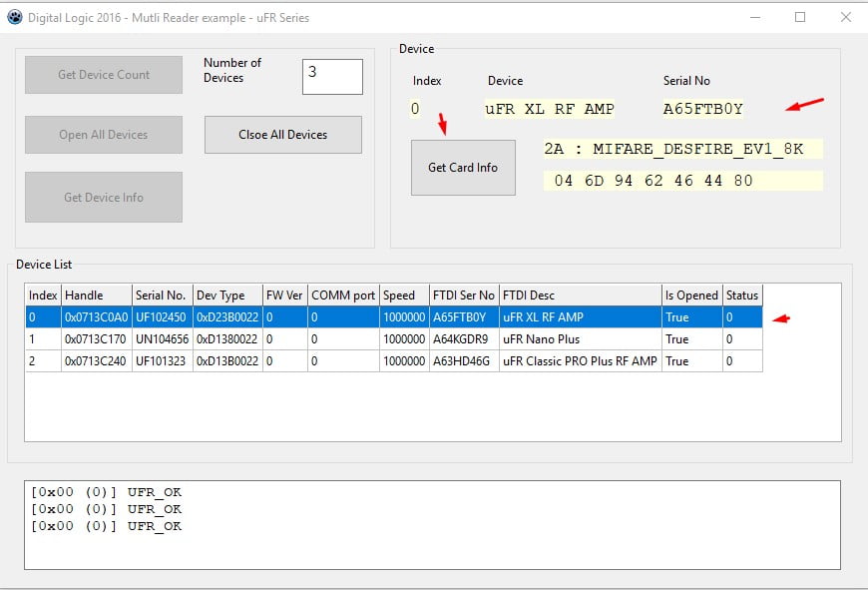Click the last UFR_OK log line
This screenshot has height=590, width=868.
coord(107,526)
